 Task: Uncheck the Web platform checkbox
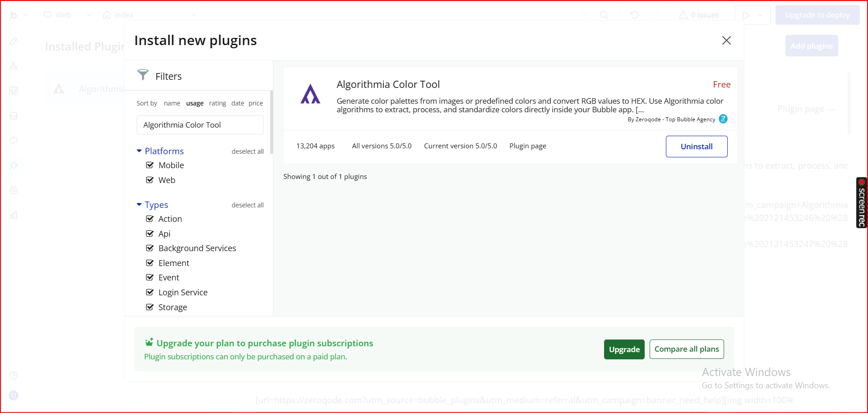tap(150, 180)
